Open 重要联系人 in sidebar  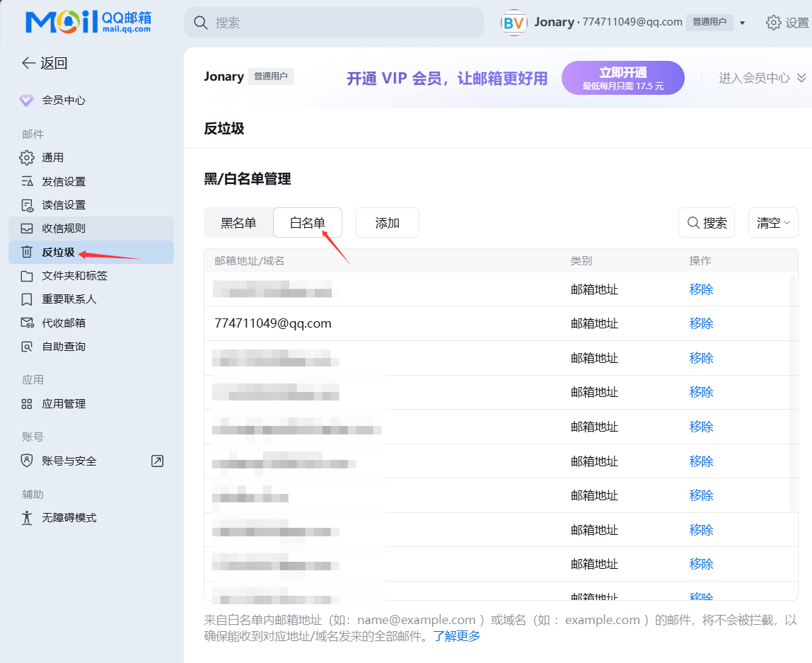[x=91, y=299]
